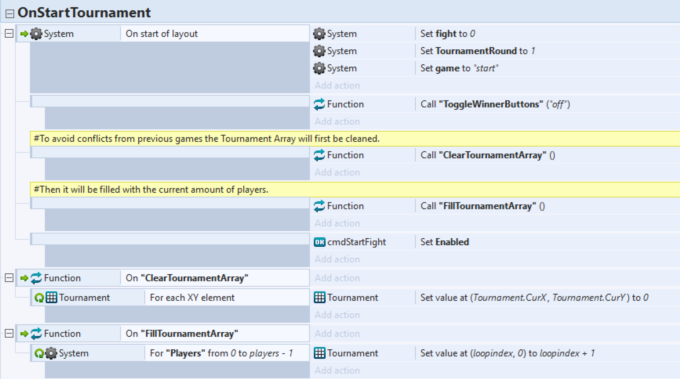The image size is (680, 379).
Task: Click the Function icon for the ClearTournamentArray call
Action: pos(319,155)
